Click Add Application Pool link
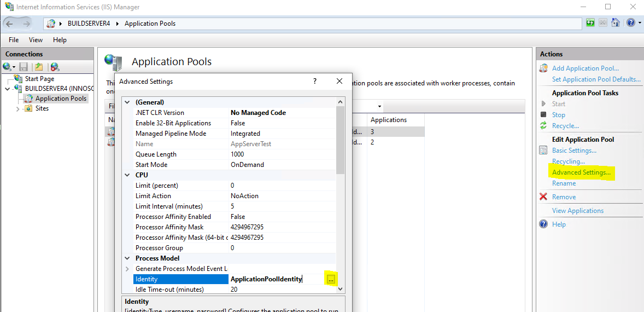This screenshot has width=644, height=312. (585, 68)
